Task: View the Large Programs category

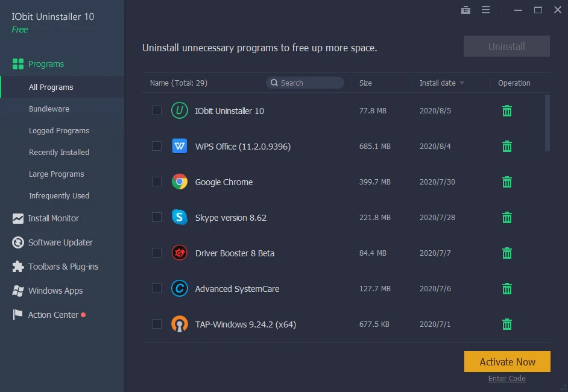Action: click(x=57, y=174)
